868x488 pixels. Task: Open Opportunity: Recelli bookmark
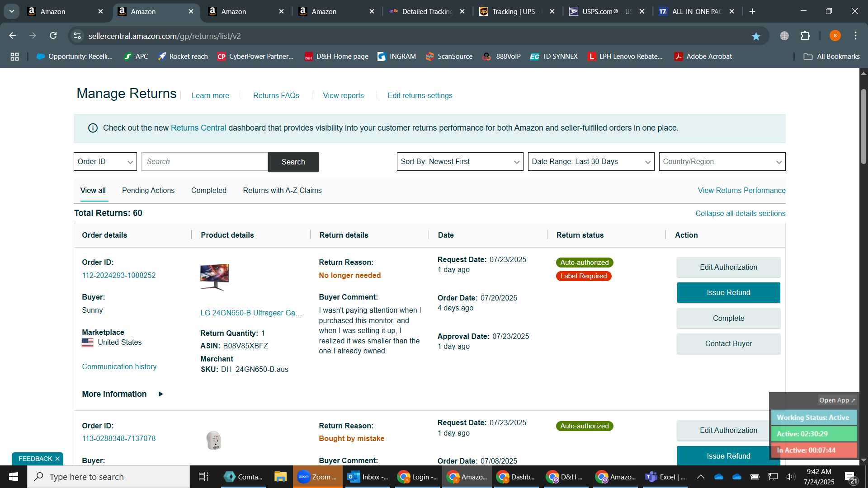tap(75, 56)
